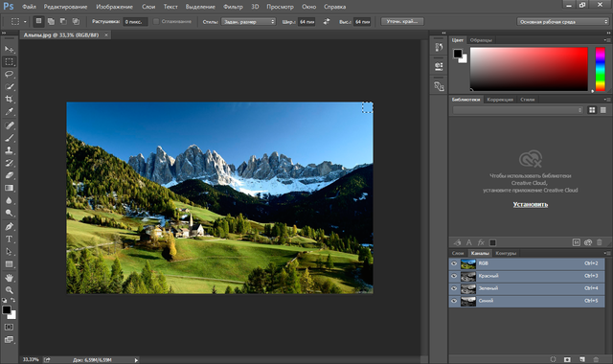
Task: Show library items in list view
Action: coord(603,110)
